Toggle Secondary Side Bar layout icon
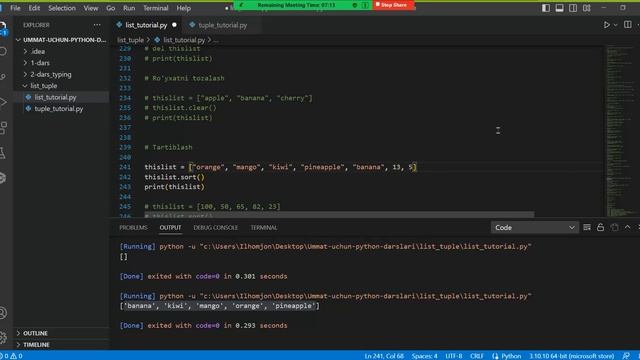Image resolution: width=640 pixels, height=360 pixels. (573, 8)
